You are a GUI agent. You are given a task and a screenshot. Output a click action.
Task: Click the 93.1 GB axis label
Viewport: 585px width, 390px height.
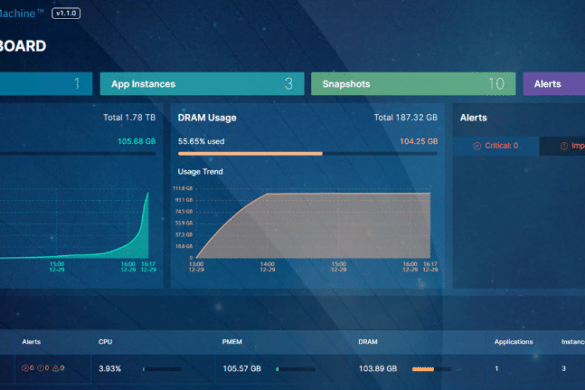click(x=184, y=200)
